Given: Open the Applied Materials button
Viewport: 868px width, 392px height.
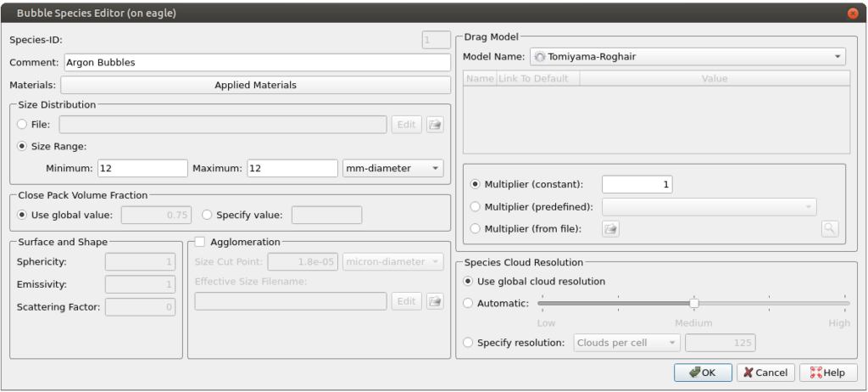Looking at the screenshot, I should pos(255,86).
